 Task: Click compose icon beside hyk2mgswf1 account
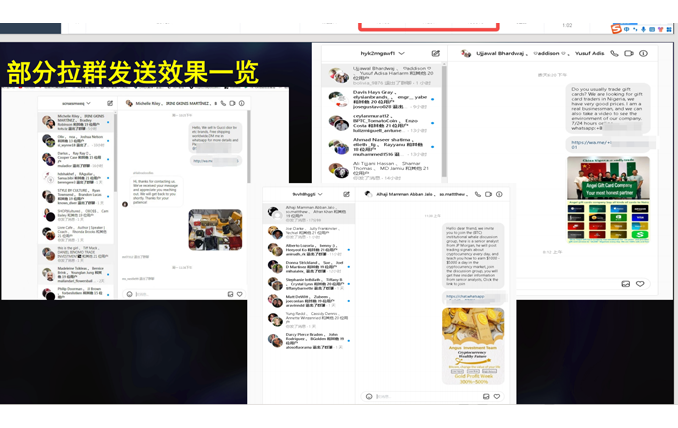pos(436,53)
